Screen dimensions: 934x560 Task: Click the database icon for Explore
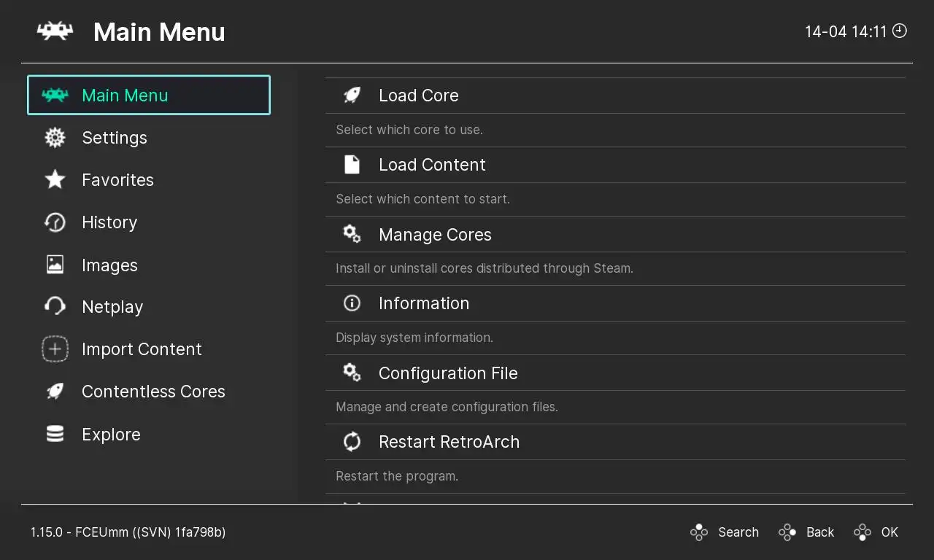pos(55,434)
